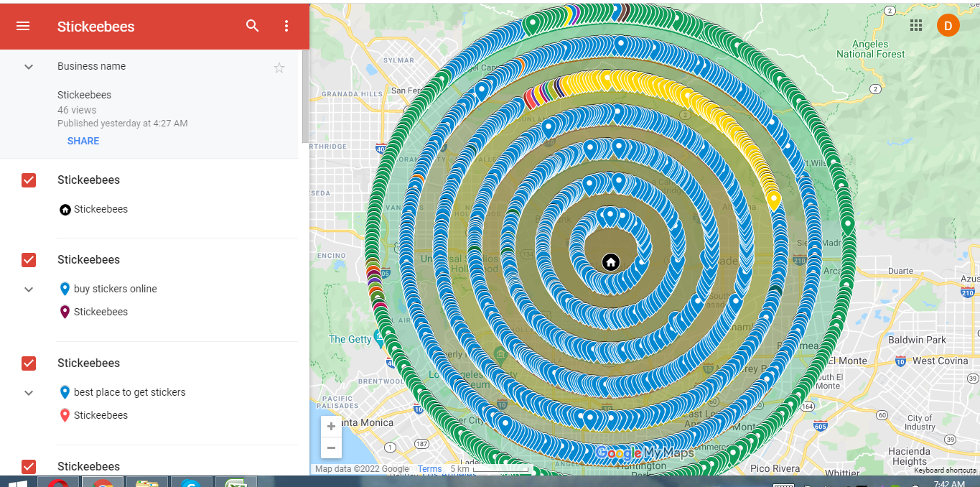The height and width of the screenshot is (487, 980).
Task: Open File Explorer from the taskbar
Action: coord(146,482)
